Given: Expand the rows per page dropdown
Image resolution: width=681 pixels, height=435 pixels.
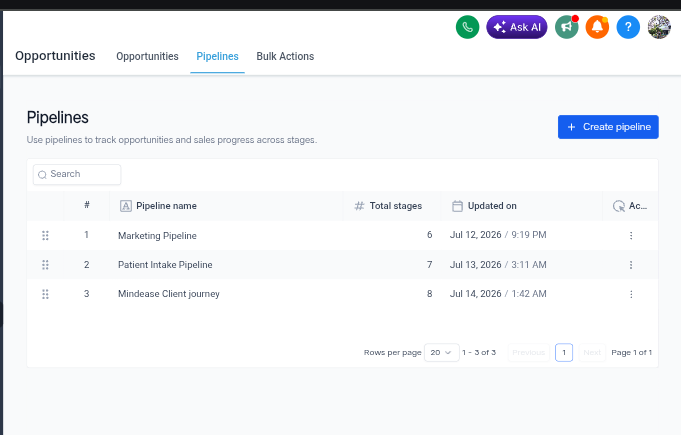Looking at the screenshot, I should coord(441,353).
